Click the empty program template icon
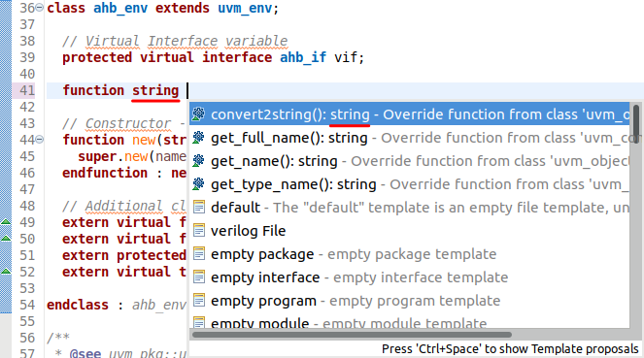This screenshot has height=358, width=644. (199, 301)
